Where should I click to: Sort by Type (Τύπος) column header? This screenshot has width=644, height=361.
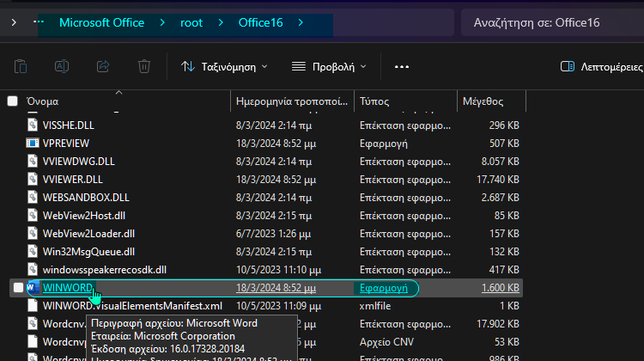(374, 101)
